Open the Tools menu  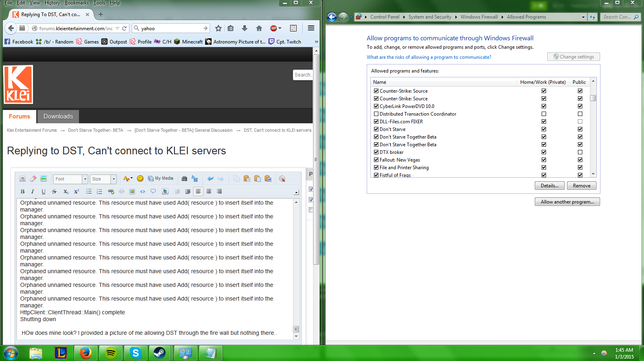(99, 3)
